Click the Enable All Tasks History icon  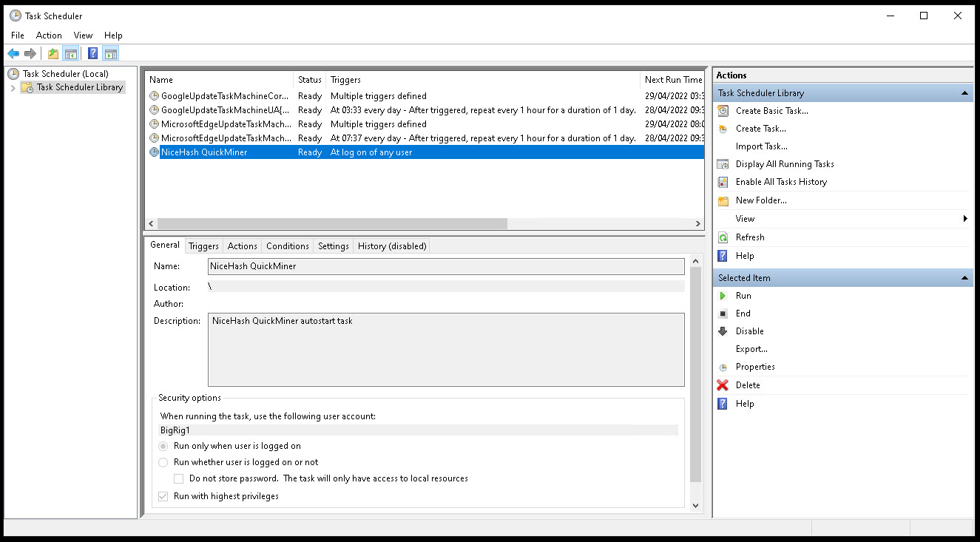722,181
